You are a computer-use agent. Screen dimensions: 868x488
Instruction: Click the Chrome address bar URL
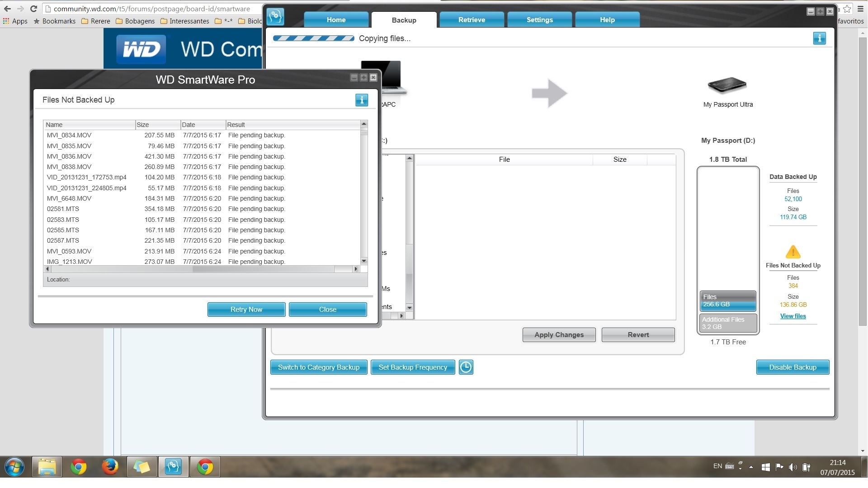pos(151,9)
